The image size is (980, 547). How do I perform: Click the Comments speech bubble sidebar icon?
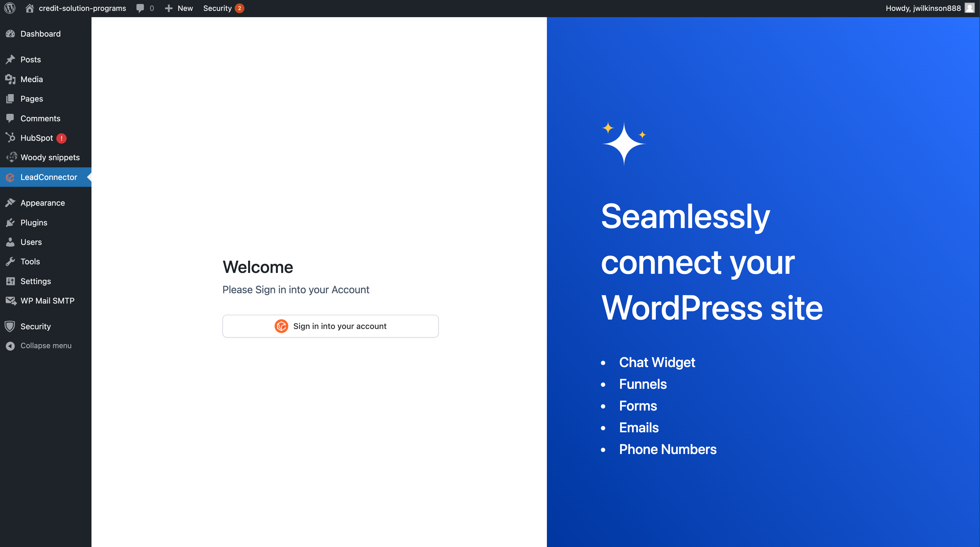pos(10,118)
